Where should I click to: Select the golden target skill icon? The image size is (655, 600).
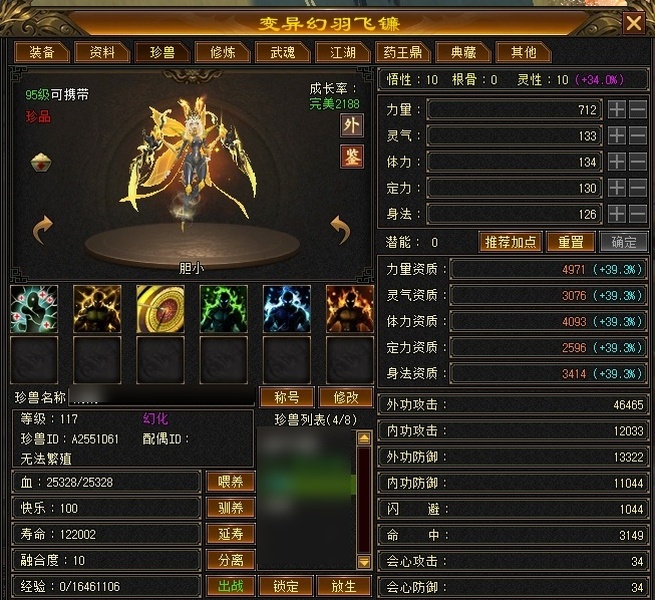click(160, 309)
